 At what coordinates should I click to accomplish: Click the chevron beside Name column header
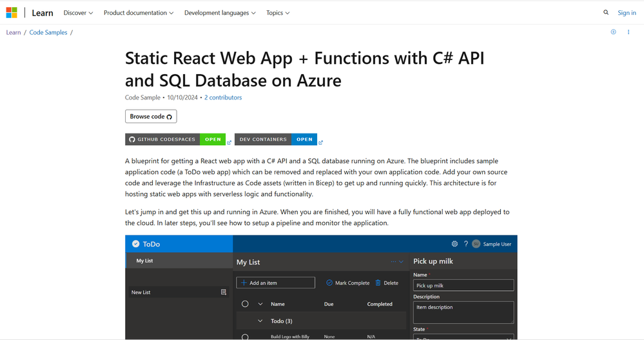260,304
